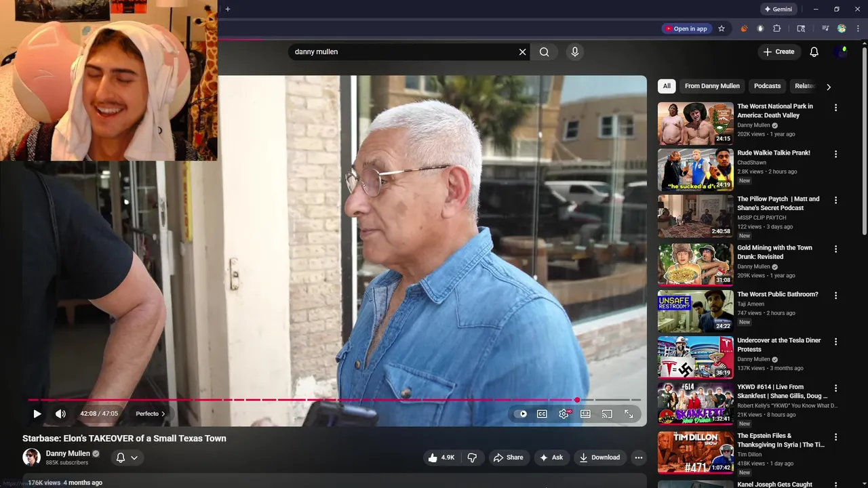Bookmark this page with the star icon
This screenshot has height=488, width=868.
(722, 28)
